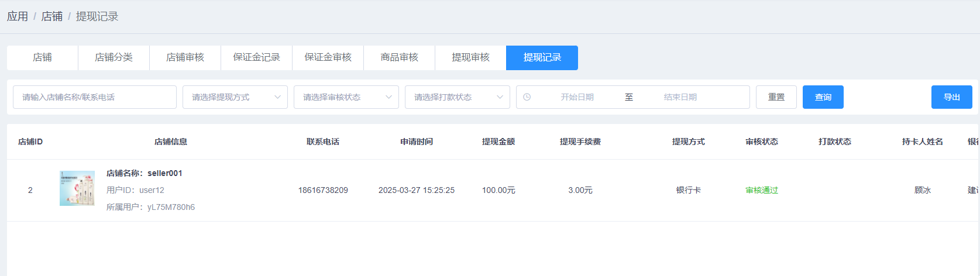This screenshot has width=980, height=276.
Task: Expand the payment status dropdown
Action: coord(457,97)
